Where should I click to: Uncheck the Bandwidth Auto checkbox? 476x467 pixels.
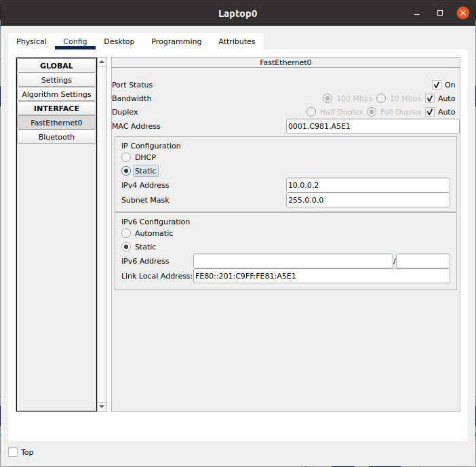(430, 98)
